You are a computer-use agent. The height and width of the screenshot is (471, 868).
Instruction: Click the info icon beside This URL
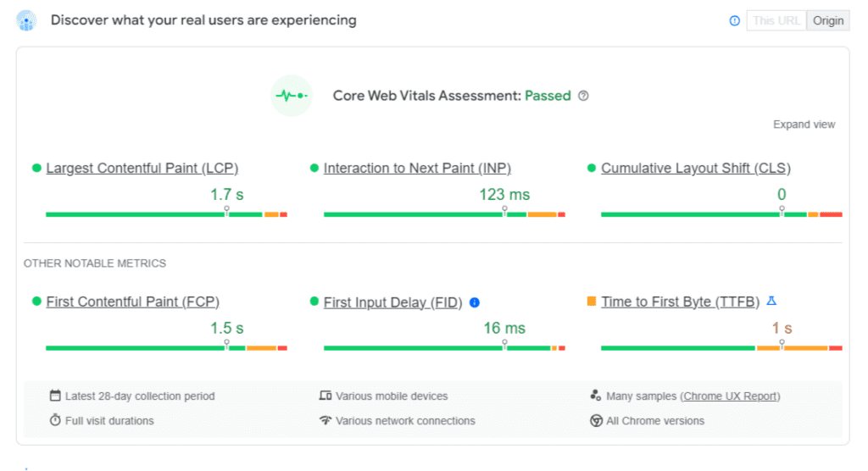tap(735, 20)
